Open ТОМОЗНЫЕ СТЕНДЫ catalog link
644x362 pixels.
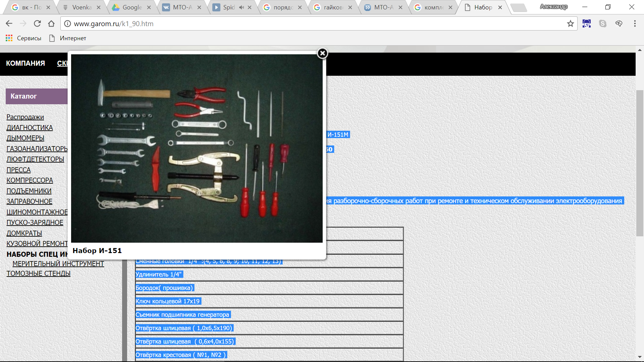pos(38,274)
